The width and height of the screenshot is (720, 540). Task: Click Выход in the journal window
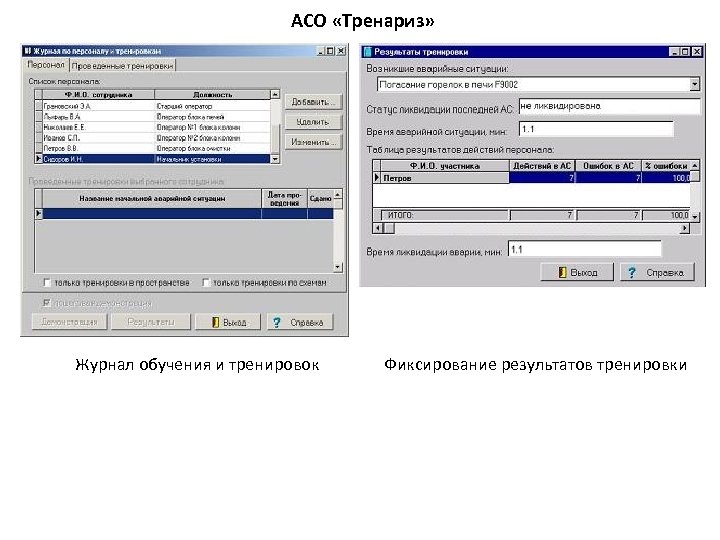(x=228, y=322)
